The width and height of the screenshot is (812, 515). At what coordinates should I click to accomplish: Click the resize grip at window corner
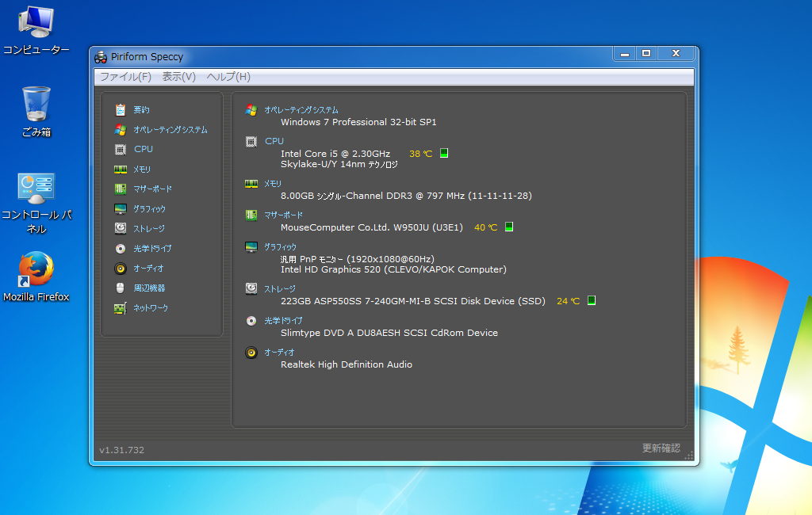pos(689,456)
